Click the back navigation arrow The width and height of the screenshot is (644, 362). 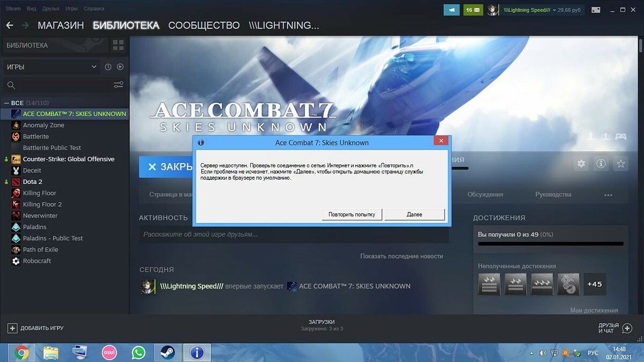(10, 25)
